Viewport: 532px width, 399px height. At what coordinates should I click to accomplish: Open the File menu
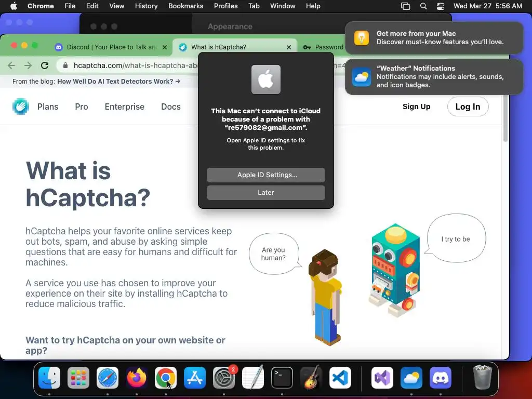point(70,6)
